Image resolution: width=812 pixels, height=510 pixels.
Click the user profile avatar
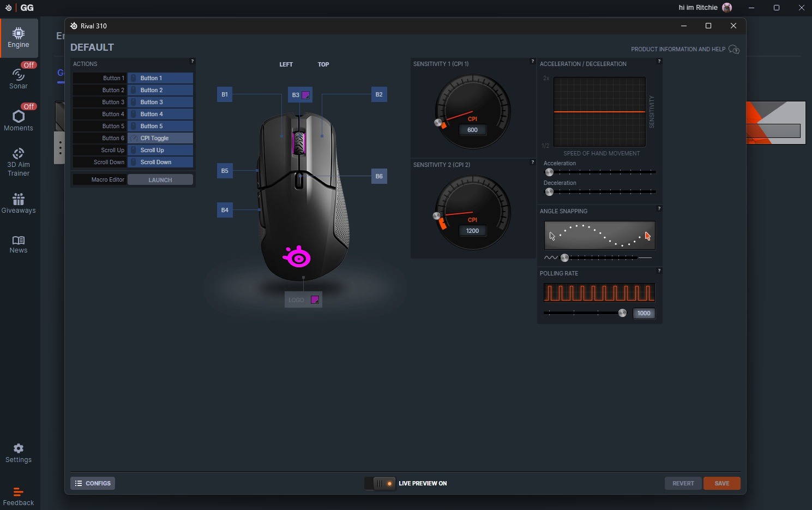coord(727,8)
